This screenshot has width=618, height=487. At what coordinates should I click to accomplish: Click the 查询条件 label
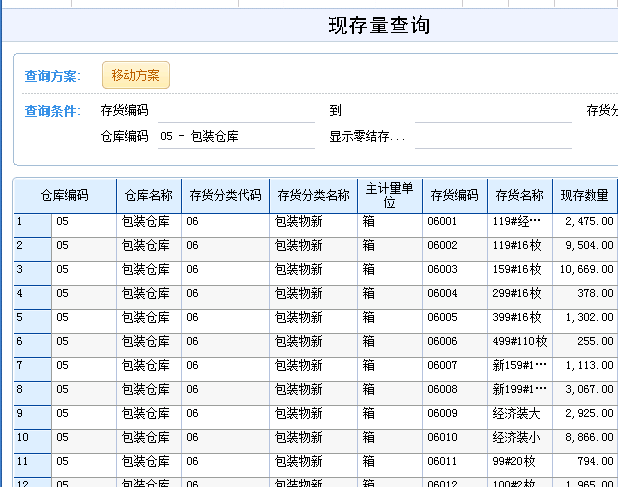pyautogui.click(x=53, y=111)
